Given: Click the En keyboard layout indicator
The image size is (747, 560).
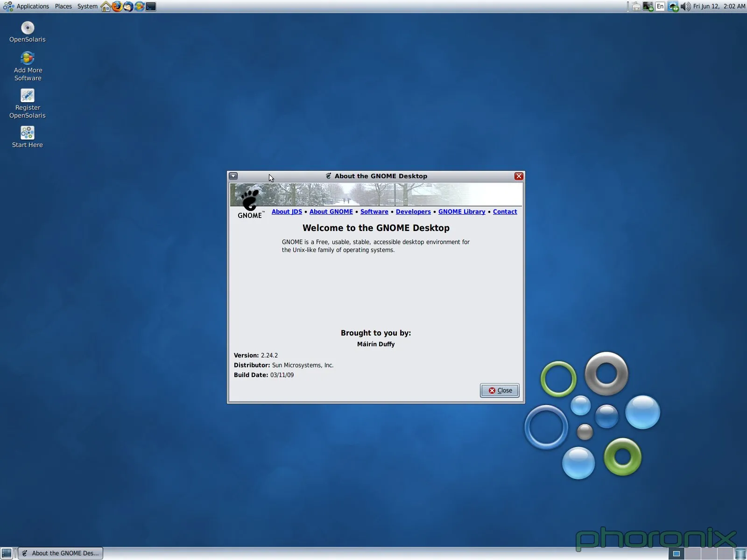Looking at the screenshot, I should click(x=660, y=7).
